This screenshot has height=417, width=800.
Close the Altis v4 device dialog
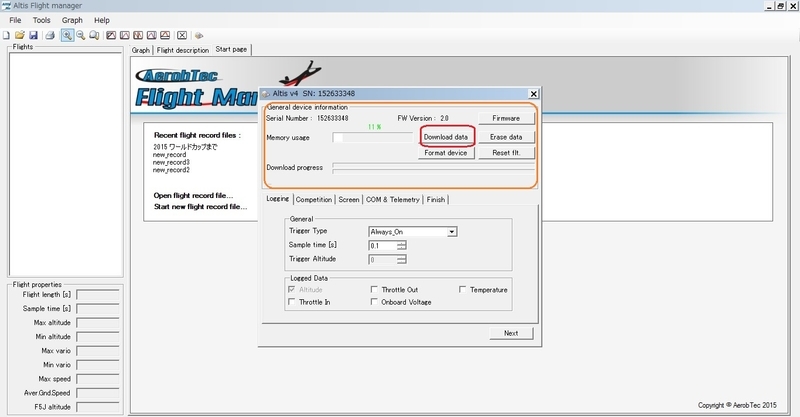pyautogui.click(x=533, y=94)
